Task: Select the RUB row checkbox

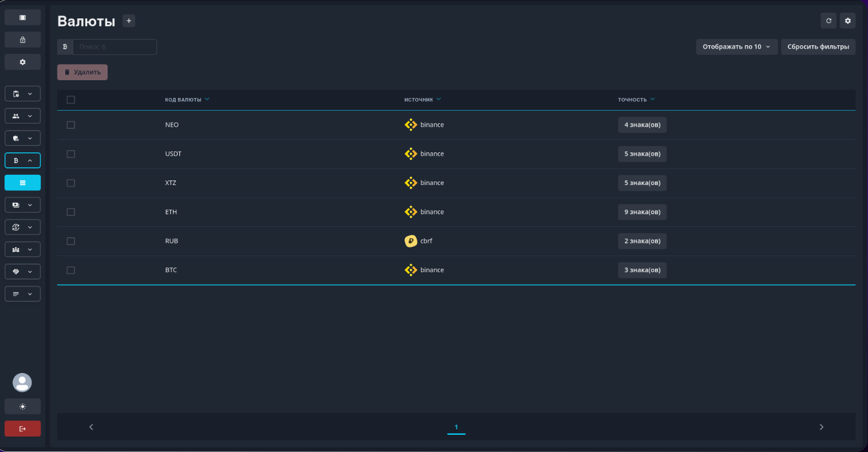Action: point(71,241)
